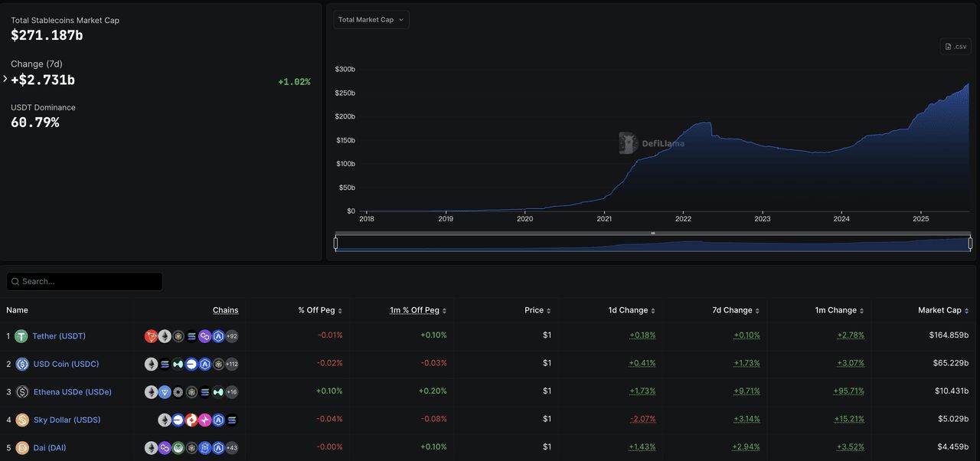
Task: Click the Sky Dollar logo icon
Action: pos(21,420)
